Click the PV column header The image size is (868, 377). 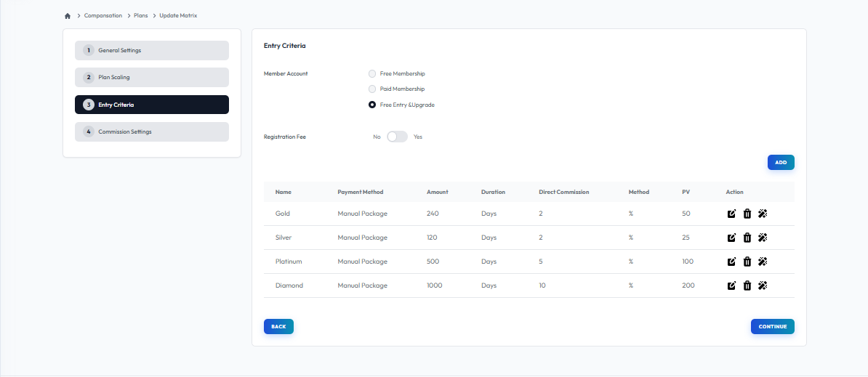point(686,192)
